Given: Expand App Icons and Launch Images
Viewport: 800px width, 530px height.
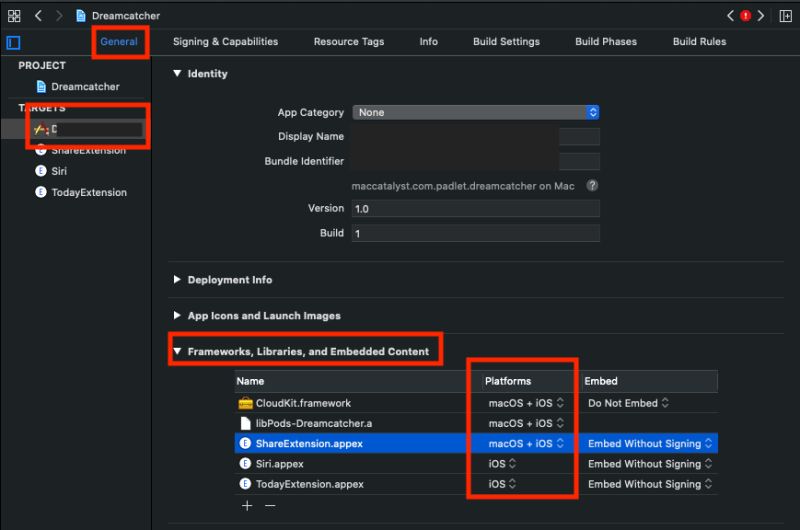Looking at the screenshot, I should point(177,315).
